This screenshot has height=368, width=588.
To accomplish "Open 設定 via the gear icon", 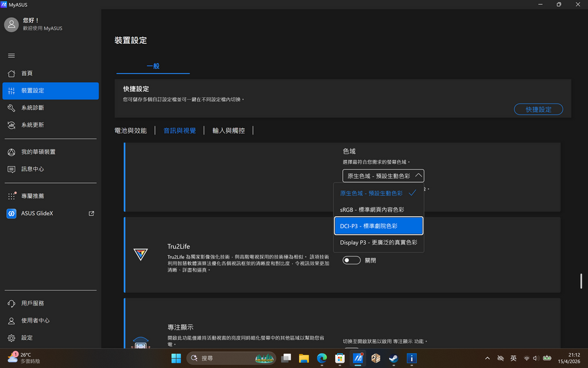I will click(26, 338).
